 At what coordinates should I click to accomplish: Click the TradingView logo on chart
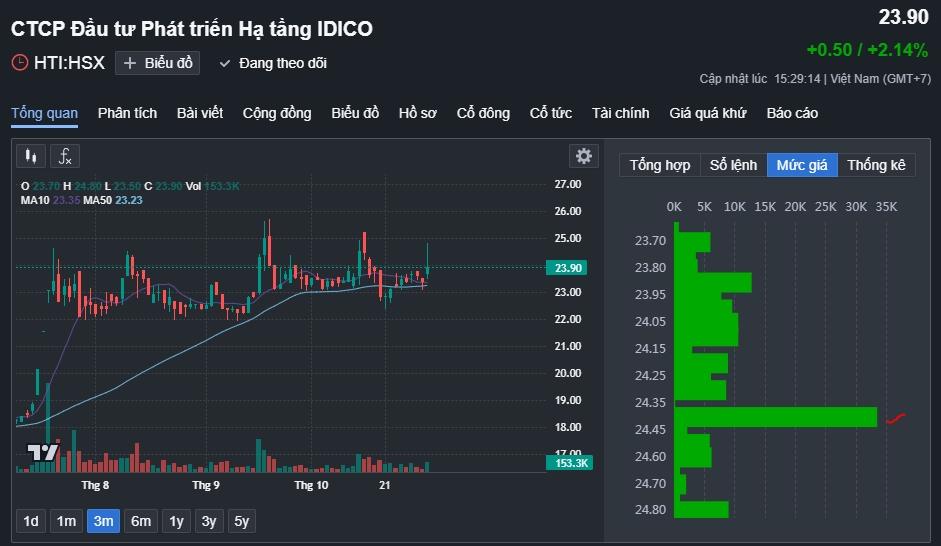(42, 452)
